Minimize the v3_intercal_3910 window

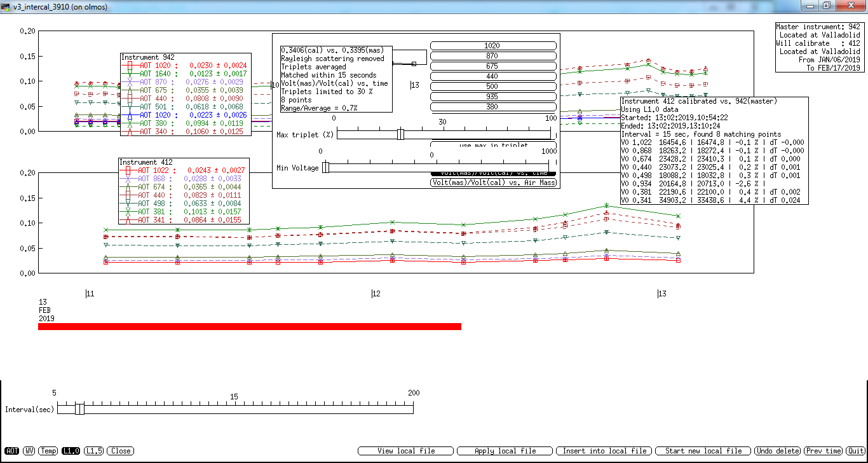810,6
